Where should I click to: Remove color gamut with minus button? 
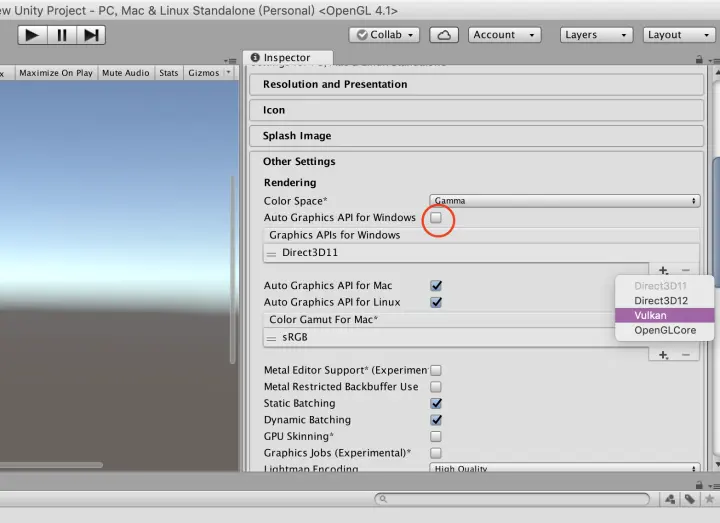[x=686, y=354]
